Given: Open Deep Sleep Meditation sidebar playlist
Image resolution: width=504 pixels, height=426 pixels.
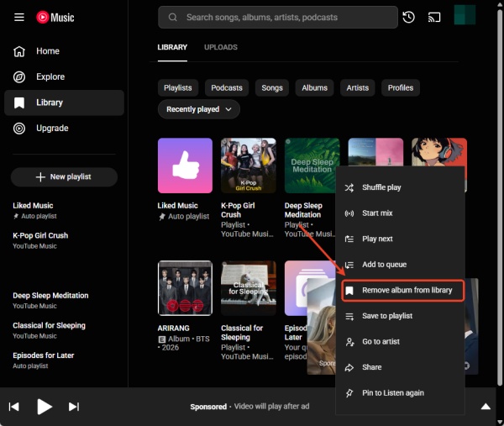Looking at the screenshot, I should (x=65, y=301).
